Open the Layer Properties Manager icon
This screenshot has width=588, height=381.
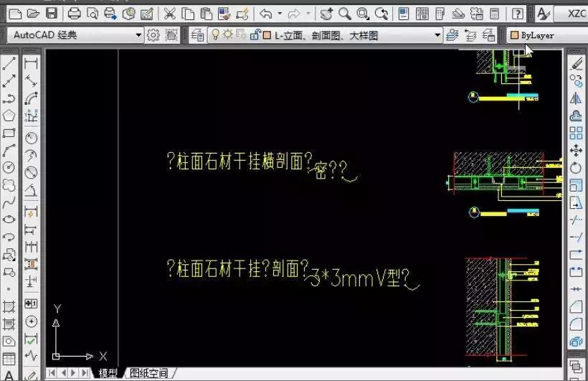pos(198,36)
